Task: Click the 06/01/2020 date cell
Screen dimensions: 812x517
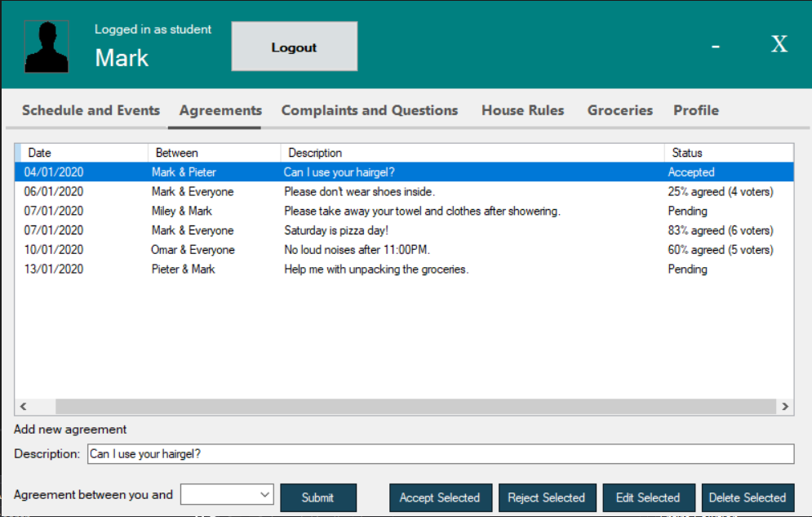Action: point(54,192)
